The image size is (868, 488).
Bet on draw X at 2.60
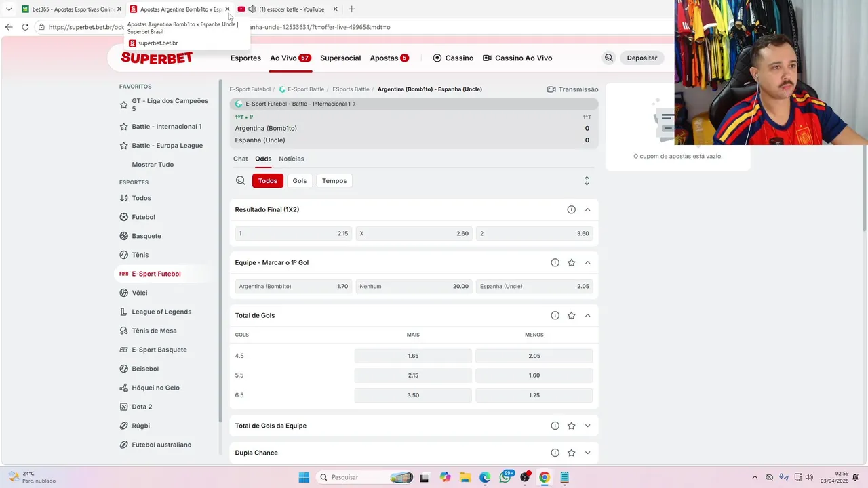pyautogui.click(x=414, y=233)
